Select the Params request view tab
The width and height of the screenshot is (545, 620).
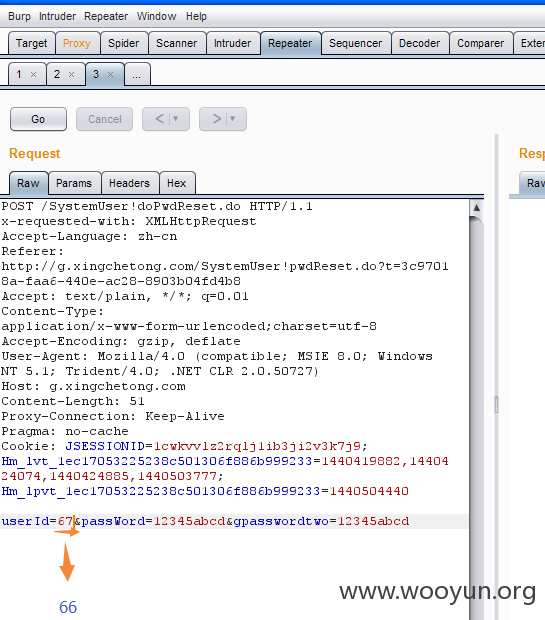(74, 183)
